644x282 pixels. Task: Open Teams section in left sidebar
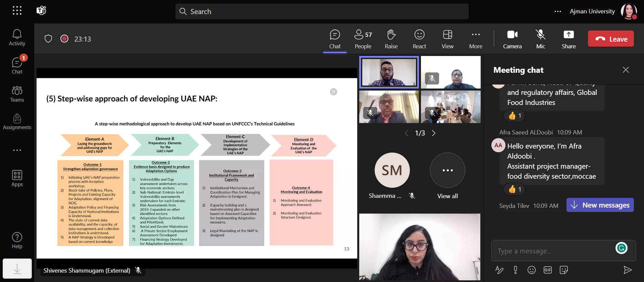(x=17, y=94)
